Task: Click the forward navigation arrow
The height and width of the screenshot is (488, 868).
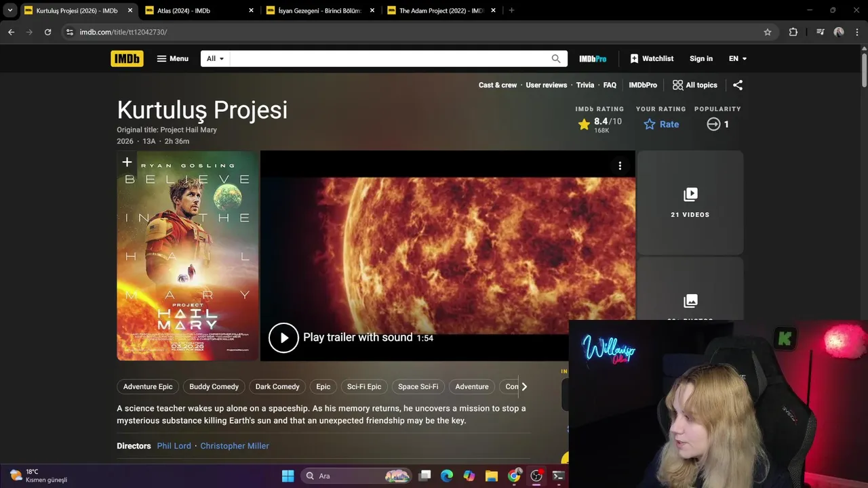Action: tap(29, 32)
